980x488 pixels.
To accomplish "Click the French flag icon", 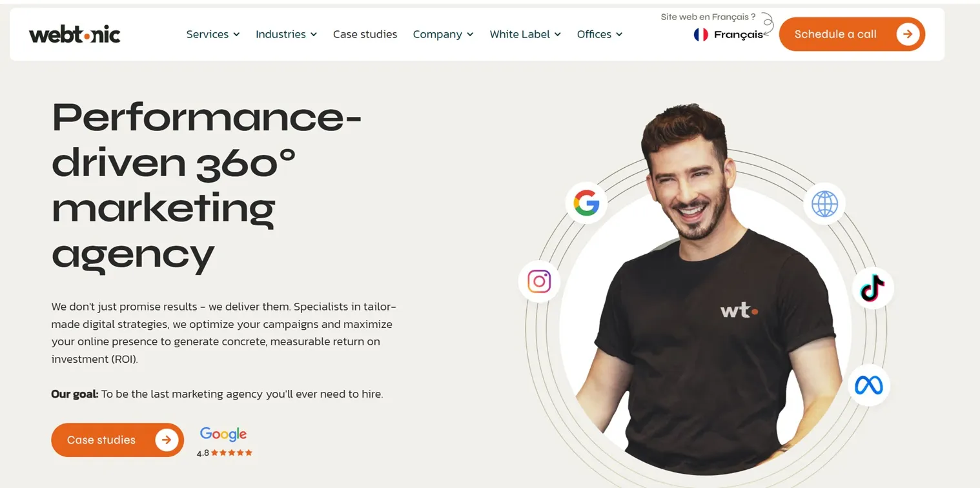I will [700, 35].
